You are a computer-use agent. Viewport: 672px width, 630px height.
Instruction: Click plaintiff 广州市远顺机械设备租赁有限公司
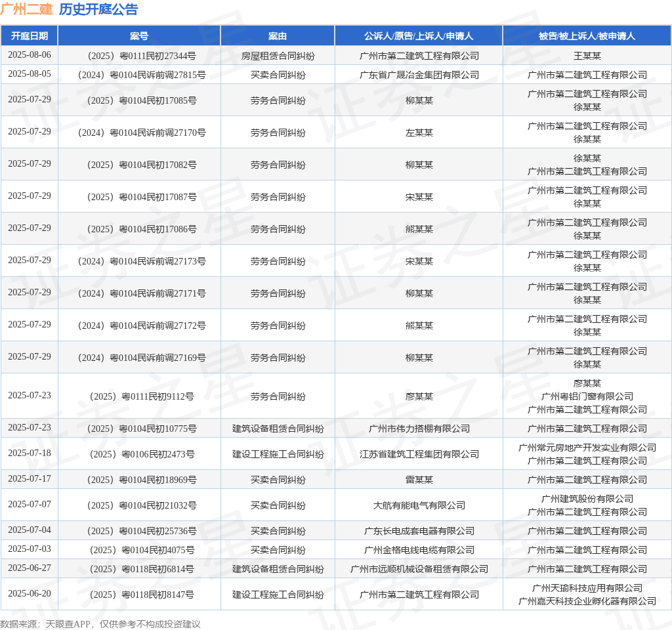(419, 569)
